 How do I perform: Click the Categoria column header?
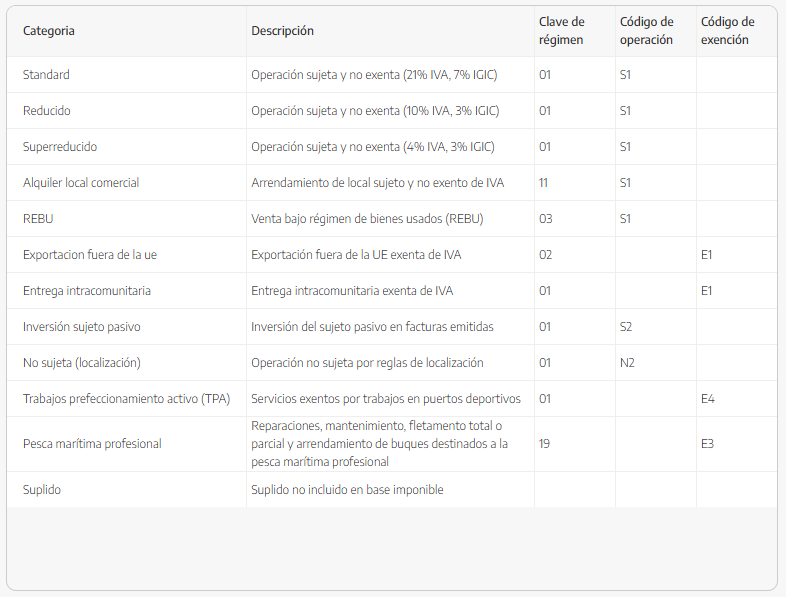point(49,31)
